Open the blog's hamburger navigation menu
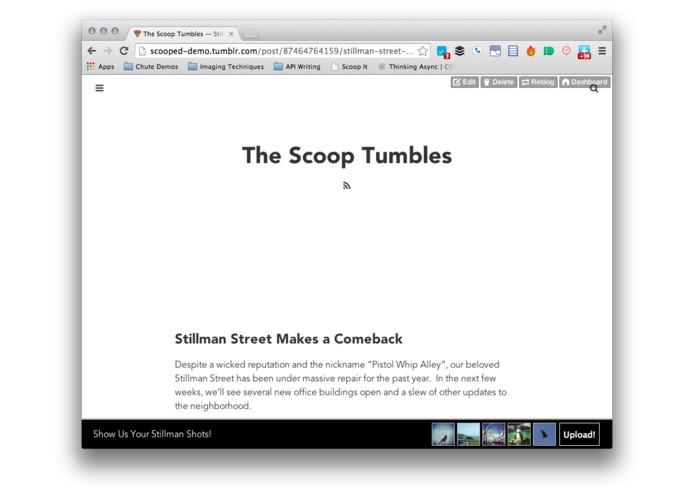Viewport: 695px width, 494px height. 99,88
